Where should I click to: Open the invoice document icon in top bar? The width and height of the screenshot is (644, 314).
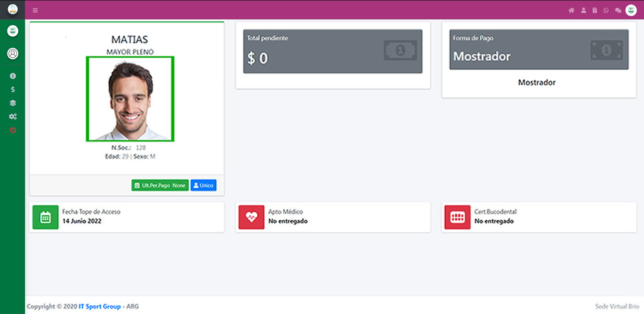pos(594,10)
